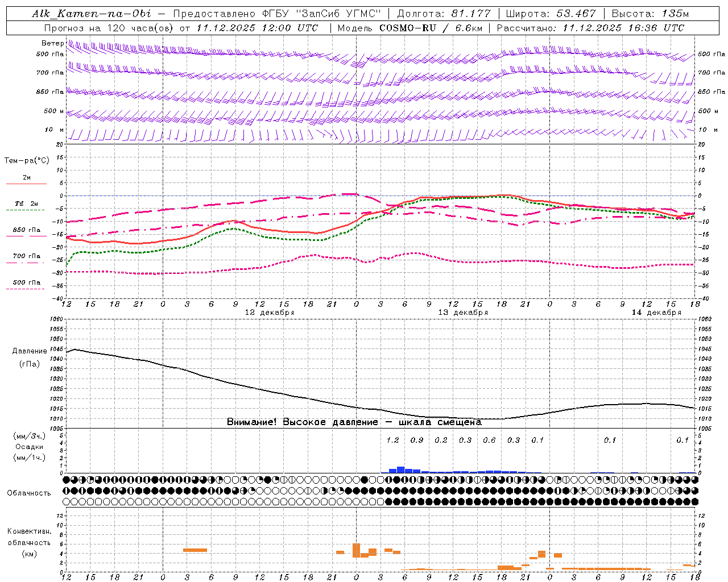Click the tallest blue precipitation bar
Viewport: 728px width, 582px height.
[401, 469]
